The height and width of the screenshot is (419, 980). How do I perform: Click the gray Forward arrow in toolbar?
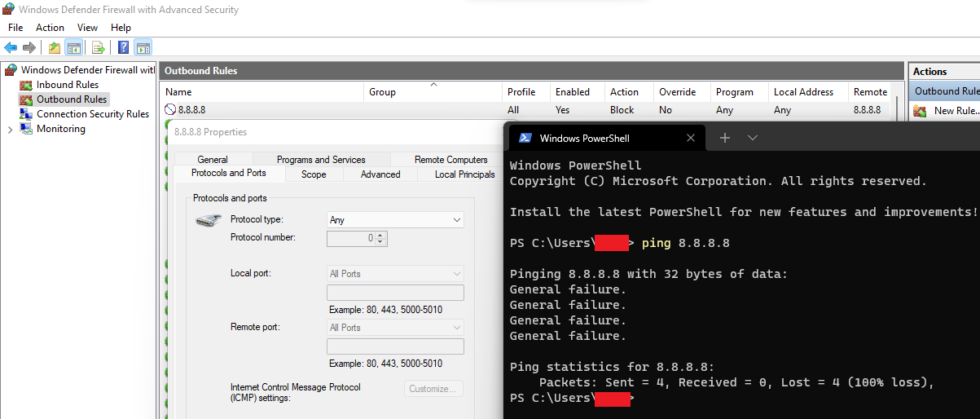(29, 47)
